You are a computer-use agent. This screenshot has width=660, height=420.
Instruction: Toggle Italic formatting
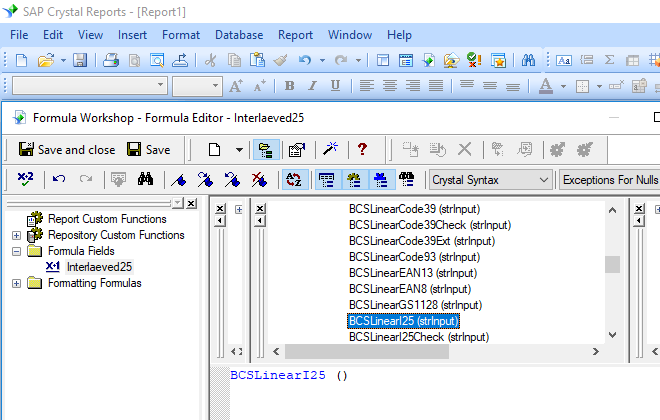tap(312, 86)
